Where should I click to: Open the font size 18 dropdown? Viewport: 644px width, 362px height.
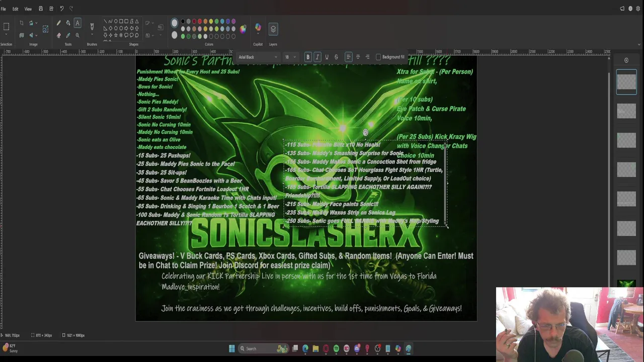pyautogui.click(x=290, y=57)
